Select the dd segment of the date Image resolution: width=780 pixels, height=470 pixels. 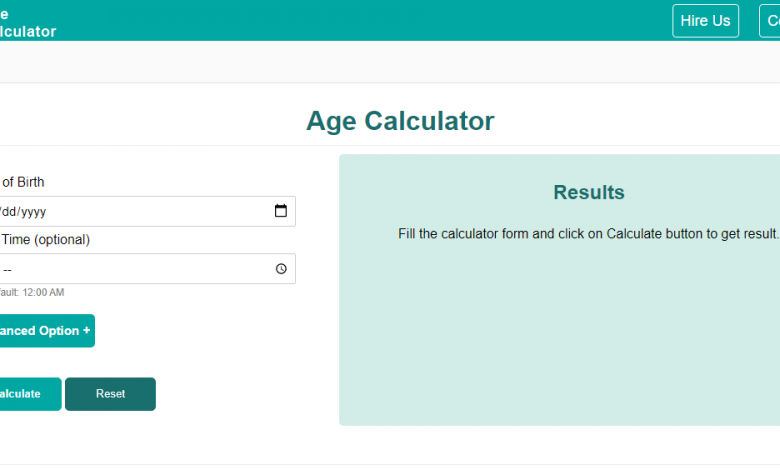point(9,212)
